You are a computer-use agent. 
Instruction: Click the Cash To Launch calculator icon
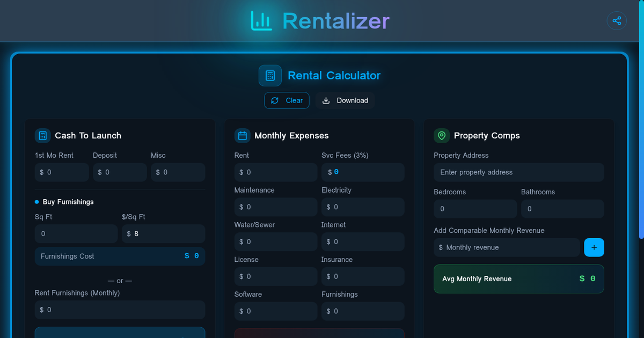click(43, 136)
